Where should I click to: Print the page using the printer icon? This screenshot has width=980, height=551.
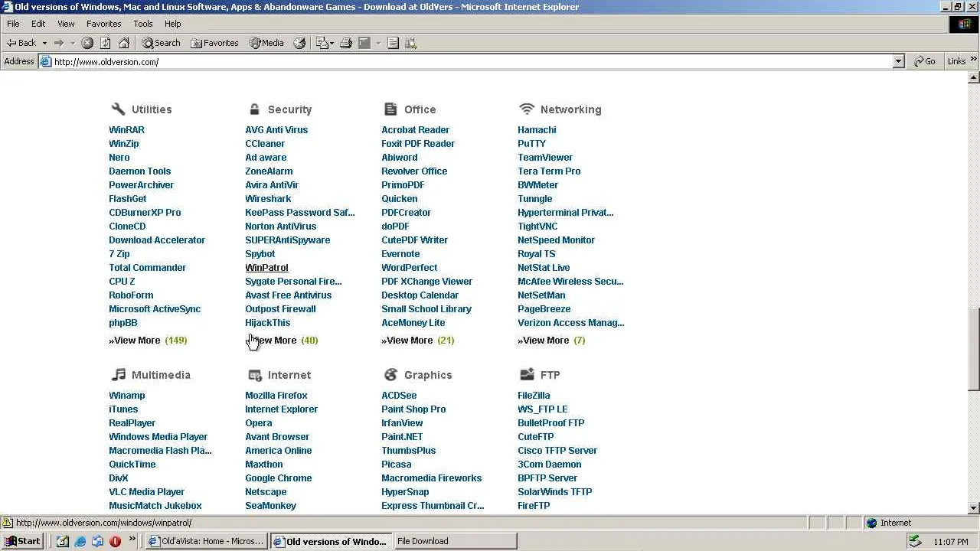point(346,43)
